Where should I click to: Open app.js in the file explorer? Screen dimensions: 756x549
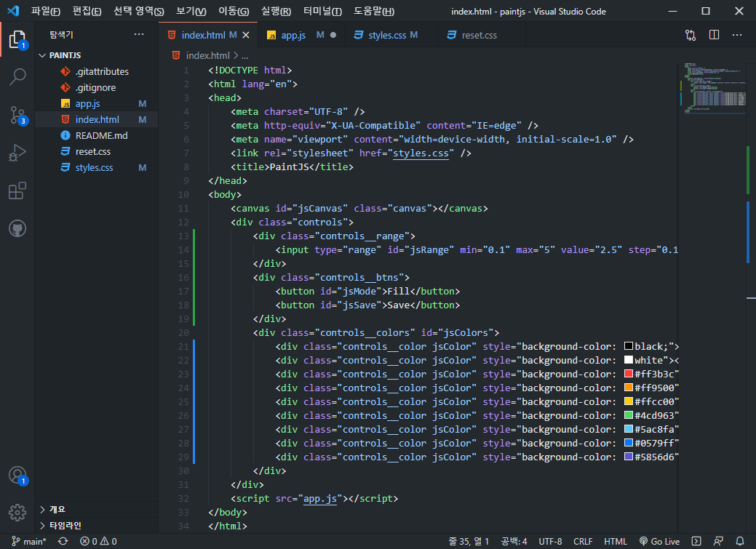point(97,104)
